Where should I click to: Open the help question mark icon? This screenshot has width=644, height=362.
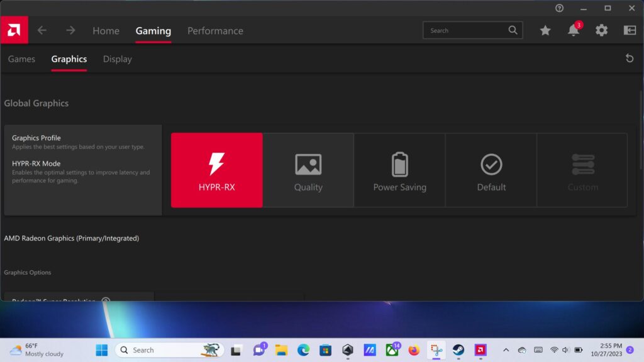coord(559,8)
